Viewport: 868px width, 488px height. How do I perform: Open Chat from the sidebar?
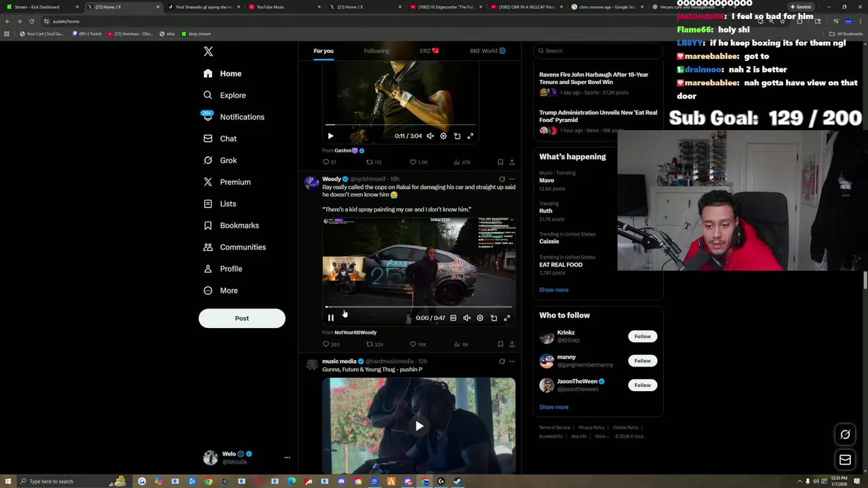220,139
